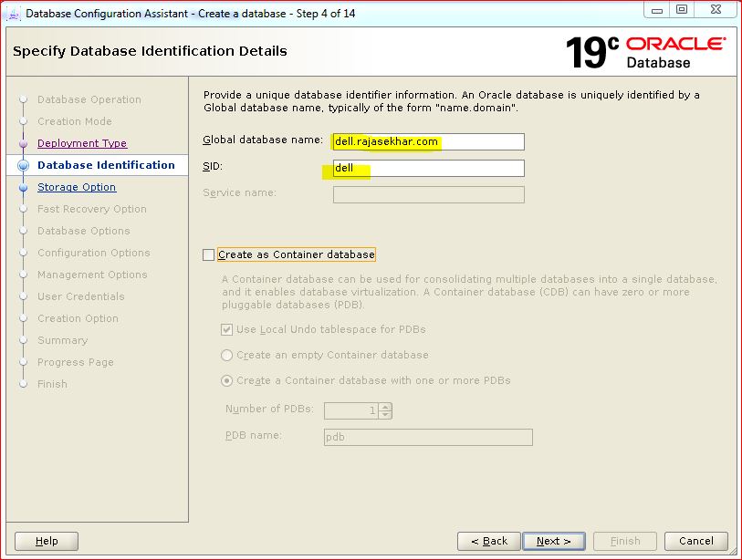Go to Deployment Type step

(82, 143)
